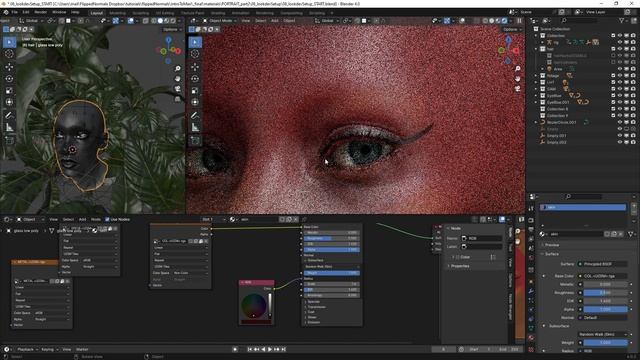Toggle exclude checkbox for Collection 8 row
This screenshot has height=360, width=640.
(x=613, y=109)
